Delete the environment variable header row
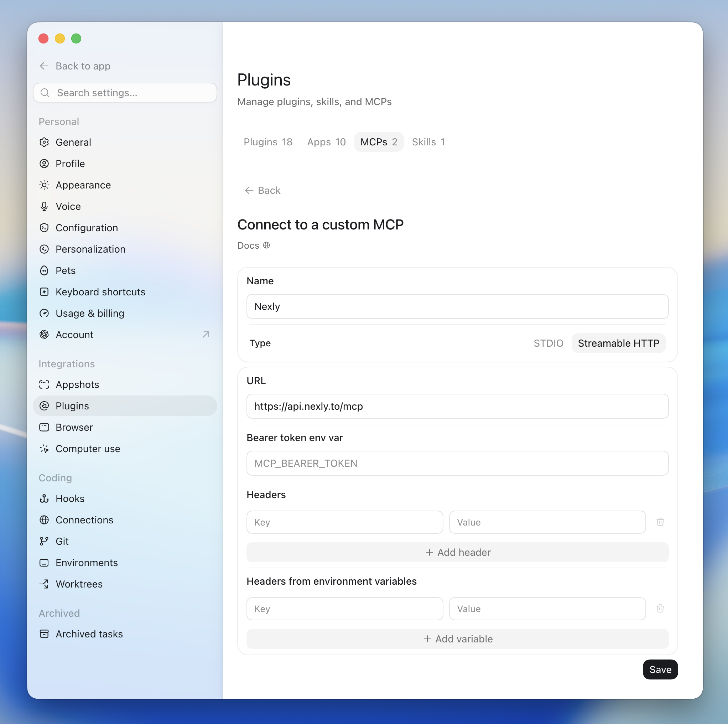 click(660, 609)
